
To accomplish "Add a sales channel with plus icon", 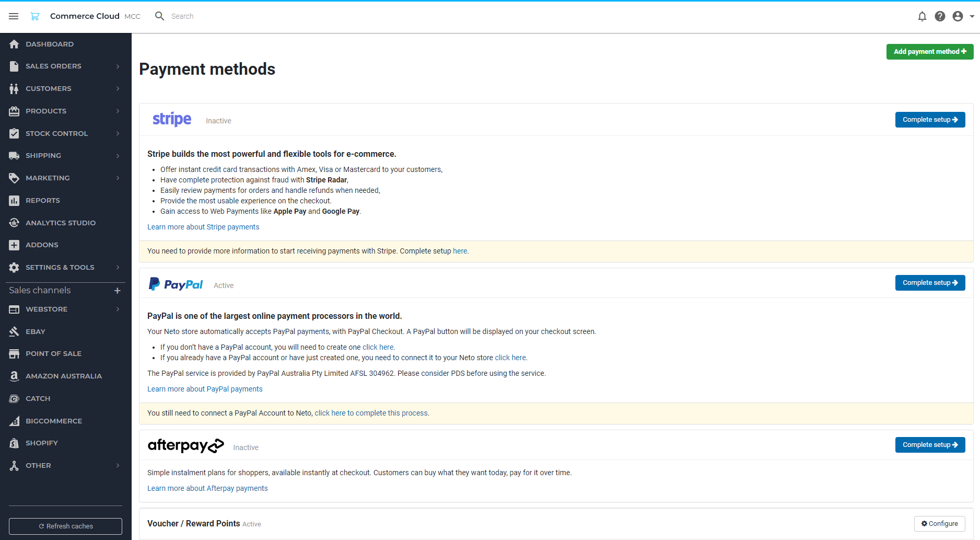I will tap(118, 291).
